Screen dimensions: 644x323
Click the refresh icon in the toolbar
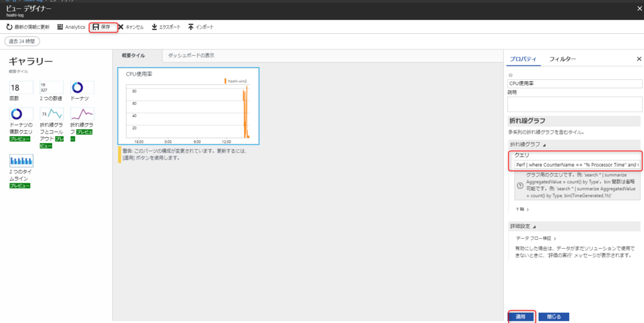coord(9,27)
